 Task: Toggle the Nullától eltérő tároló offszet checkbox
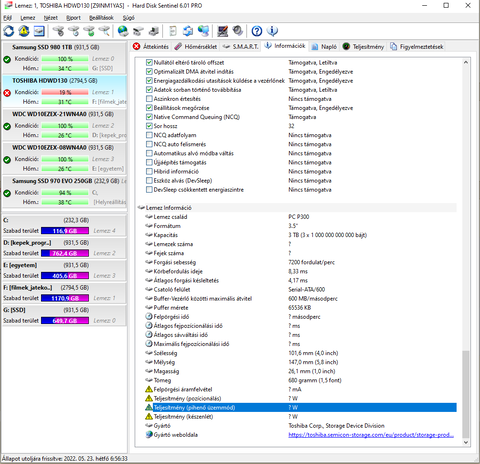(x=149, y=62)
